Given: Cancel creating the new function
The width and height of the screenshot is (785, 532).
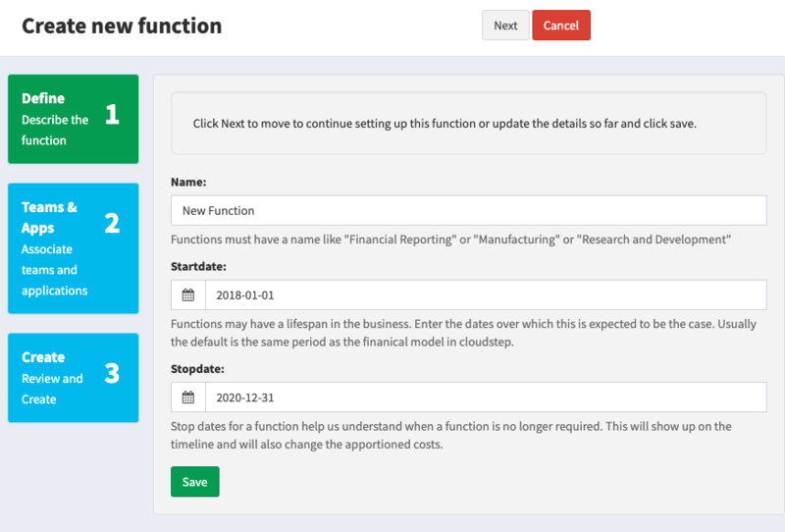Looking at the screenshot, I should coord(561,26).
